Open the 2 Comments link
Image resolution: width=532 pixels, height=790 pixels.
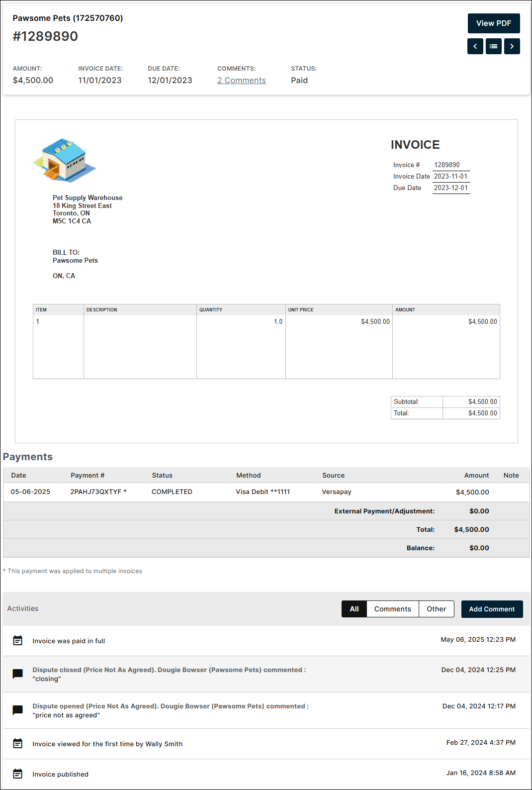point(242,80)
